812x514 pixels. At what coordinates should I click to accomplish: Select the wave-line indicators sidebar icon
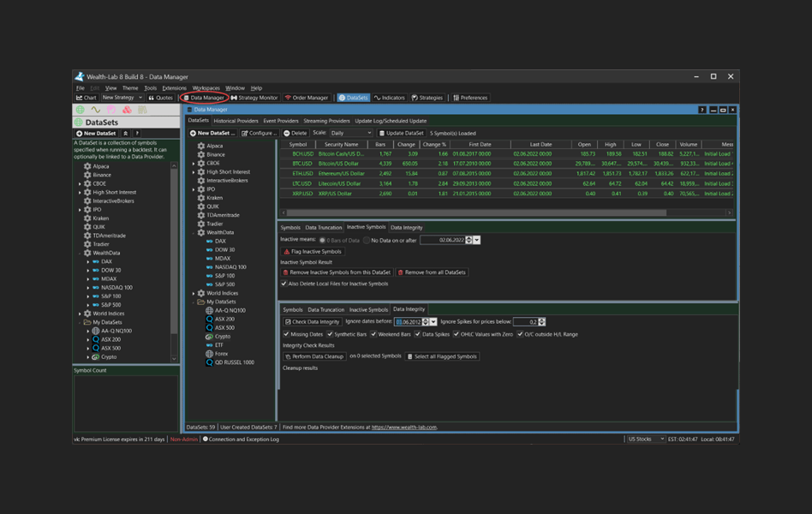pos(96,110)
